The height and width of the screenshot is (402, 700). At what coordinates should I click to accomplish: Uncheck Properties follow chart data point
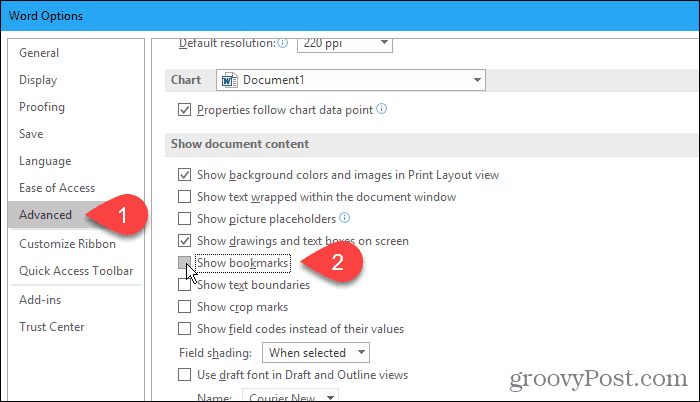pos(184,110)
